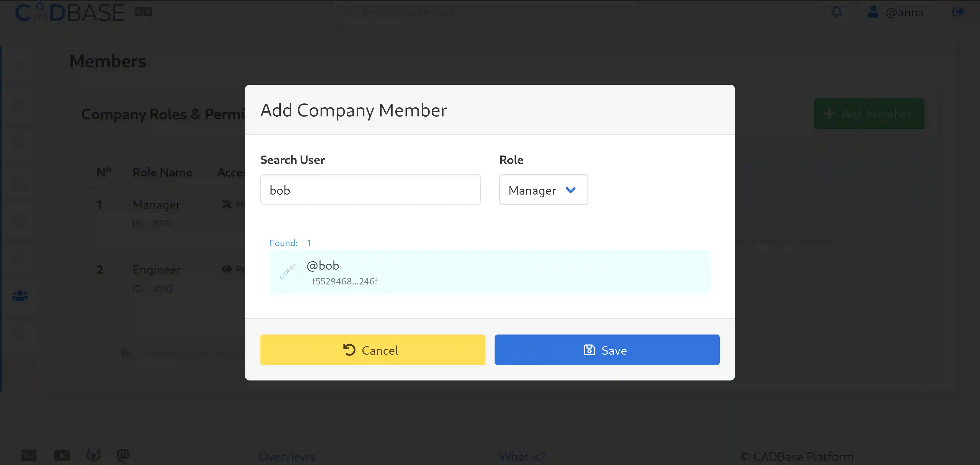Open the @anna user profile

click(x=896, y=12)
